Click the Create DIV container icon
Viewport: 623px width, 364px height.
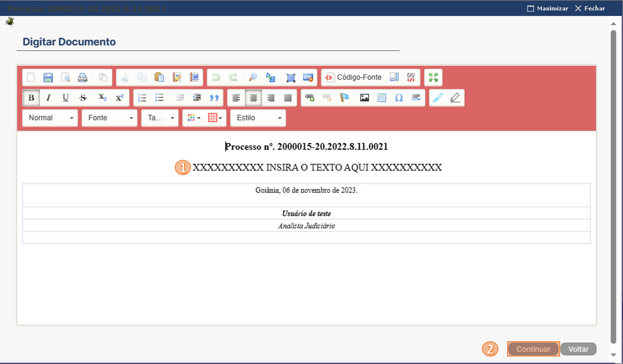(411, 77)
